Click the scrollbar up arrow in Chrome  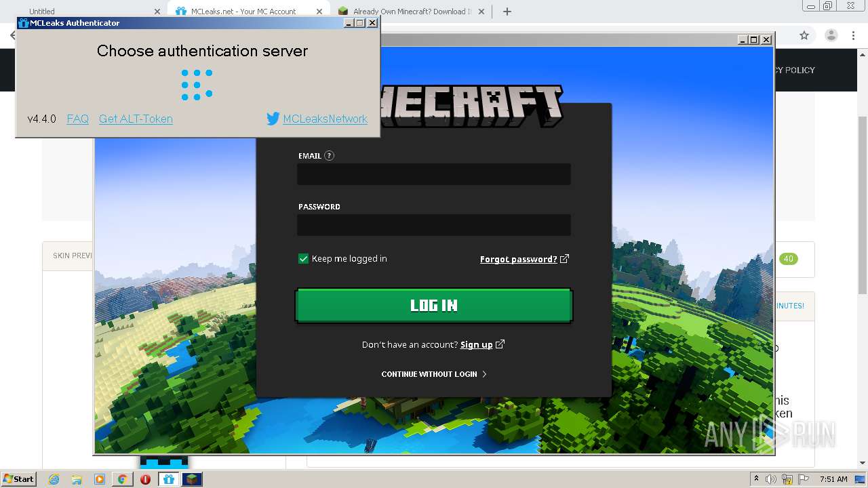pos(863,54)
